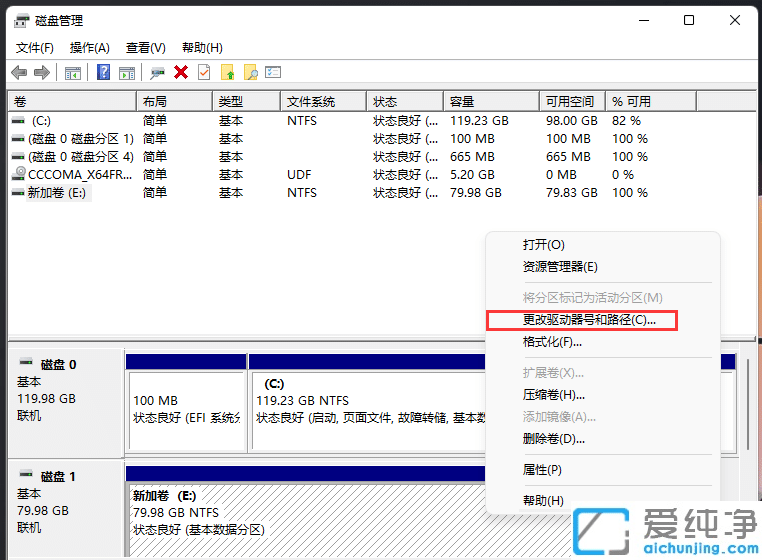The width and height of the screenshot is (762, 560).
Task: Click the connect/rescan disk toolbar icon
Action: (157, 73)
